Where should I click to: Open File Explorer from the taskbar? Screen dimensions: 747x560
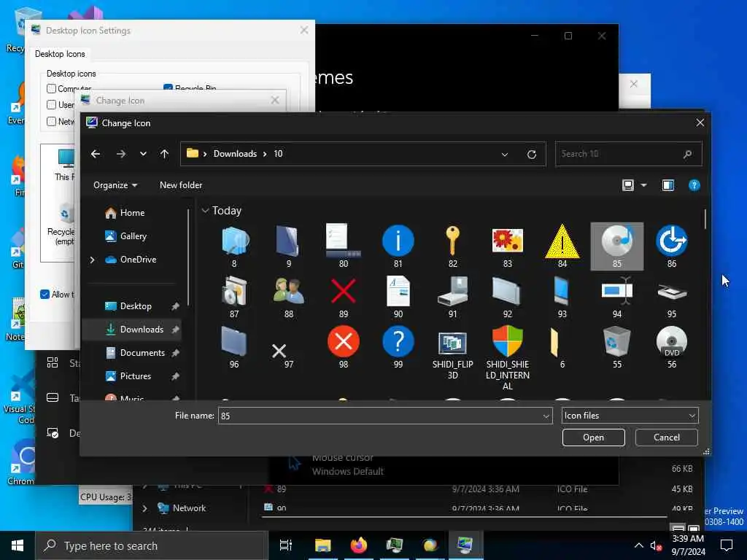coord(323,545)
